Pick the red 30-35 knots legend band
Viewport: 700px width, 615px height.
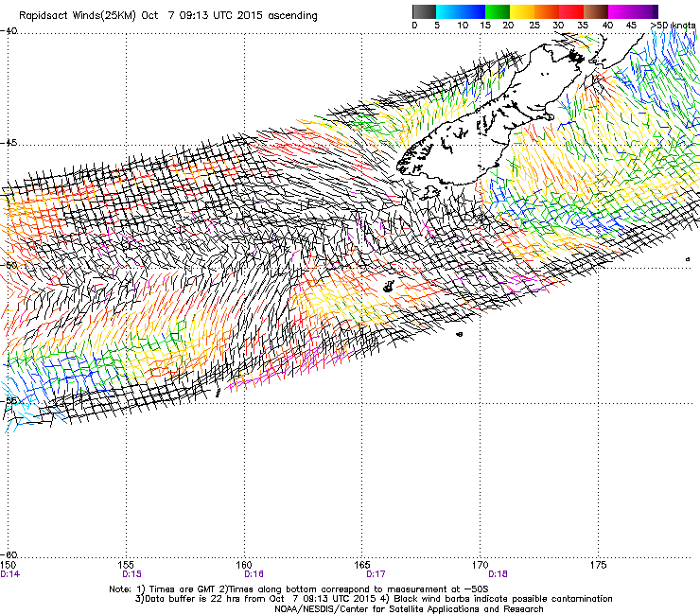(x=571, y=11)
